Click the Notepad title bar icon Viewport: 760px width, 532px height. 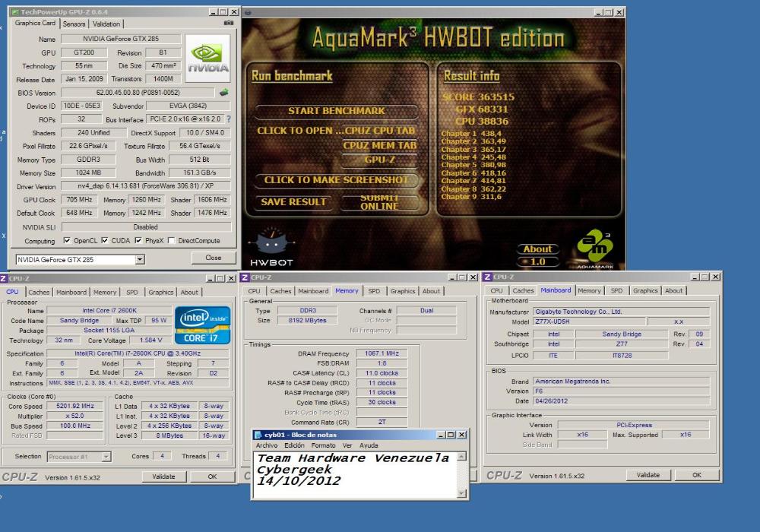(x=258, y=435)
